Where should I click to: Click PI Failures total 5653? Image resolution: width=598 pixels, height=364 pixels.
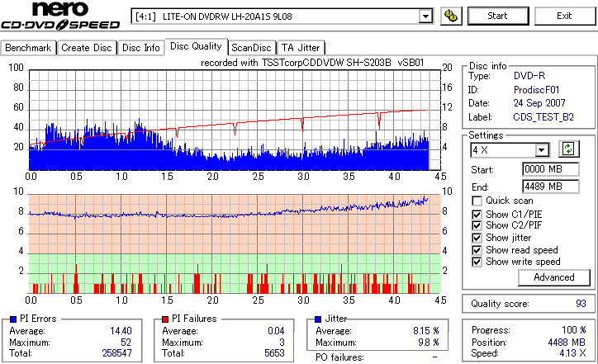(274, 353)
